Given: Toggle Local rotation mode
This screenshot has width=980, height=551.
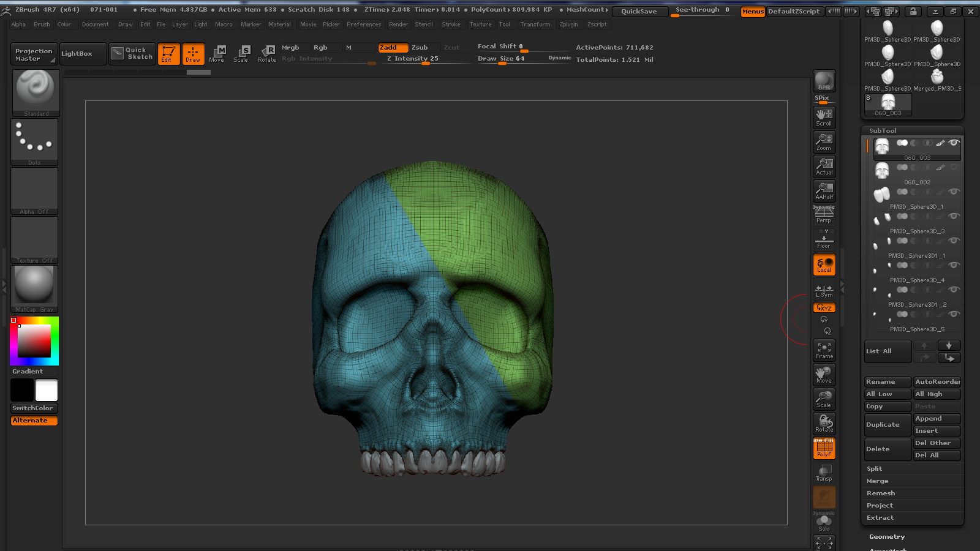Looking at the screenshot, I should click(824, 264).
